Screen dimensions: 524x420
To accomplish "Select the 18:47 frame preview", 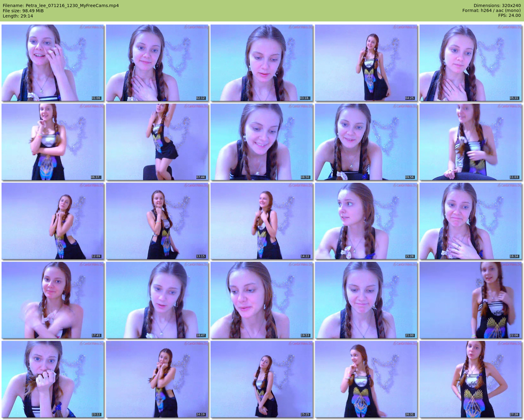I will tap(157, 300).
